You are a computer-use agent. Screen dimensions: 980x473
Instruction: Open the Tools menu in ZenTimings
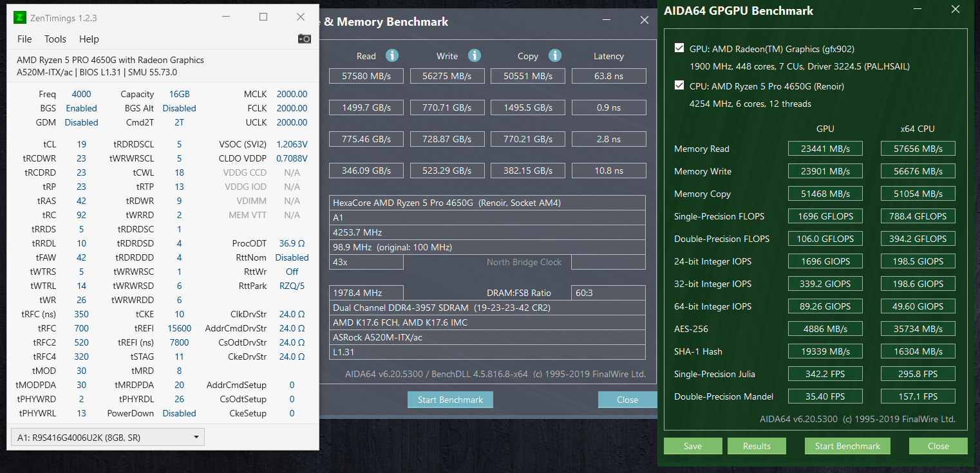(55, 39)
